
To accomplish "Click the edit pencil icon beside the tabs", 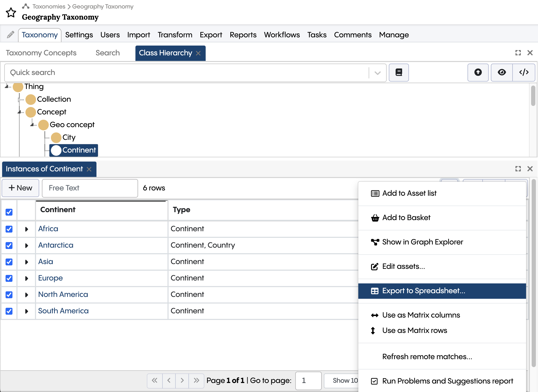I will point(10,35).
